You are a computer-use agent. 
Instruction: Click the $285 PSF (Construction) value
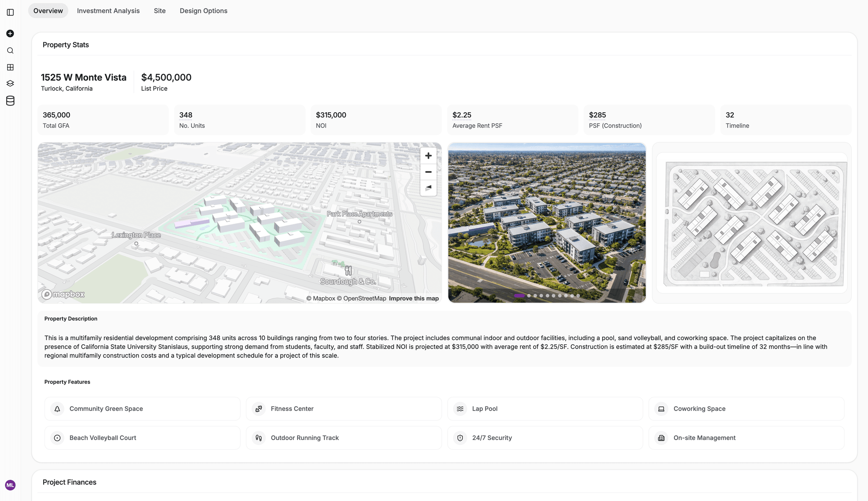tap(597, 115)
